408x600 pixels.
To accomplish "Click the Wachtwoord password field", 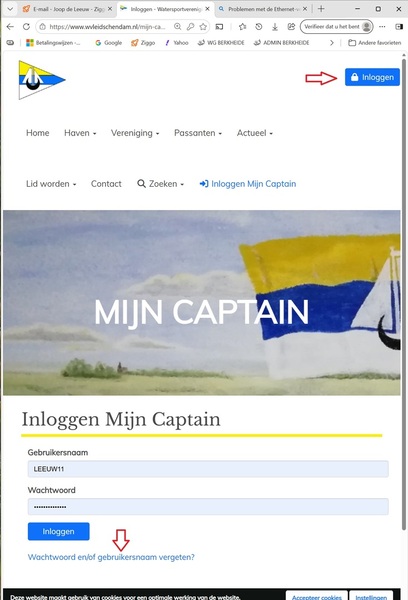I will 208,507.
